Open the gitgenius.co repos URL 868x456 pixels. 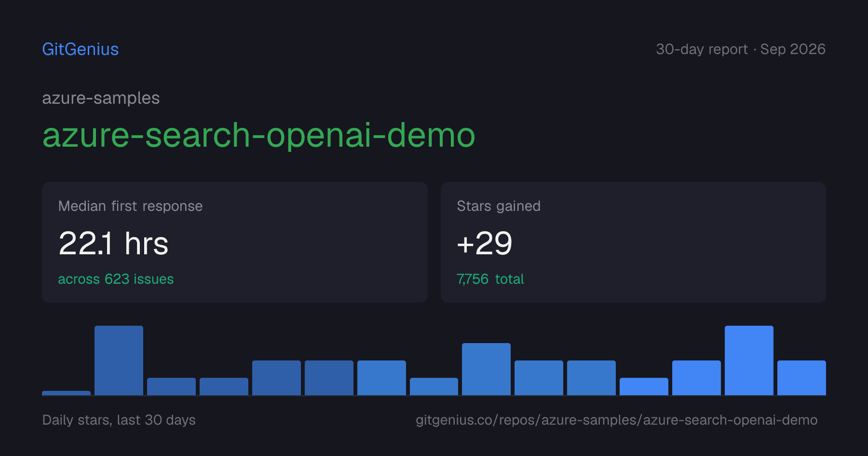616,420
